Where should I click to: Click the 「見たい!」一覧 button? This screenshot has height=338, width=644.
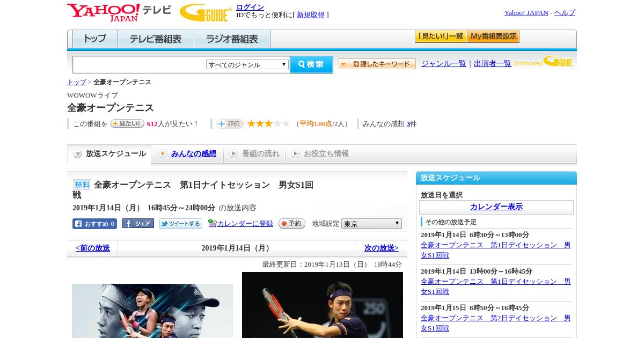point(441,36)
